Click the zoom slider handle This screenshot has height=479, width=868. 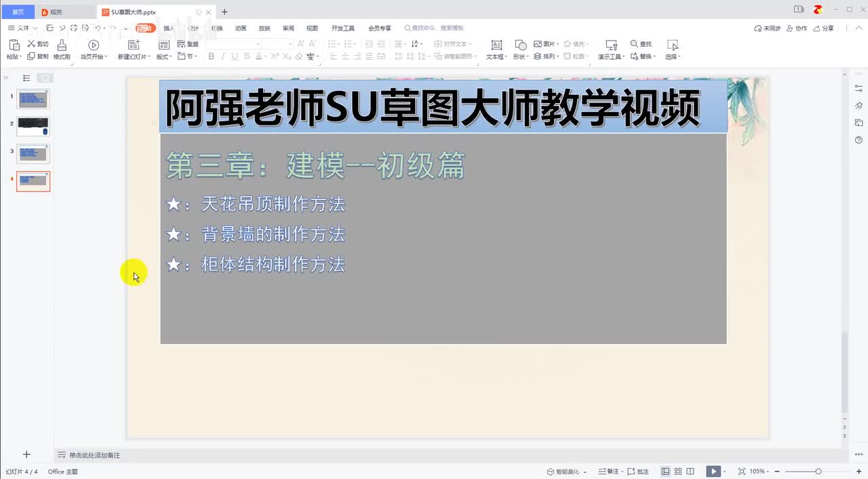[x=818, y=472]
